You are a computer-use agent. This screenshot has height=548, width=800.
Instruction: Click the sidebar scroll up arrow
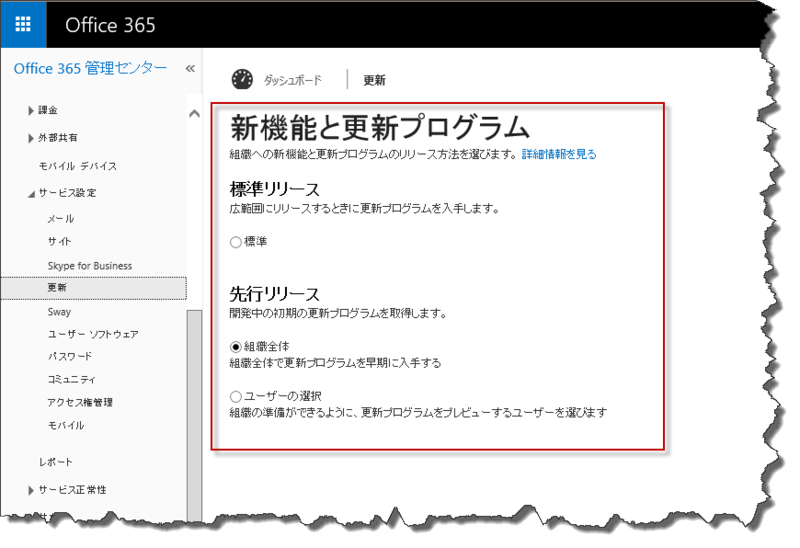pos(194,113)
